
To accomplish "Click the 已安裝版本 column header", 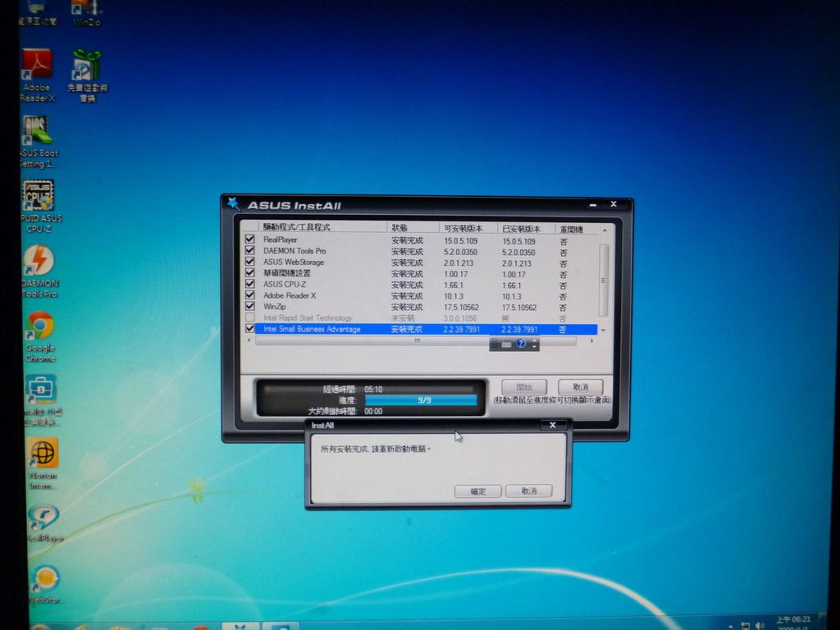I will [x=526, y=229].
